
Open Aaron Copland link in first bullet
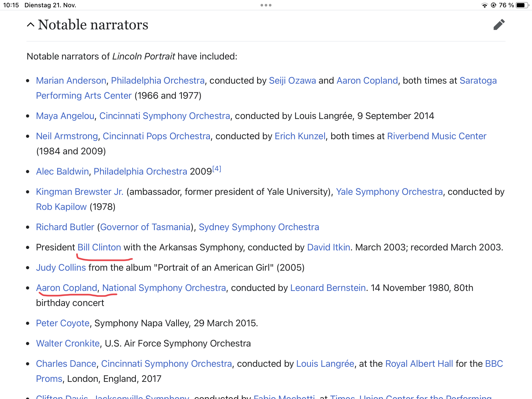[367, 81]
